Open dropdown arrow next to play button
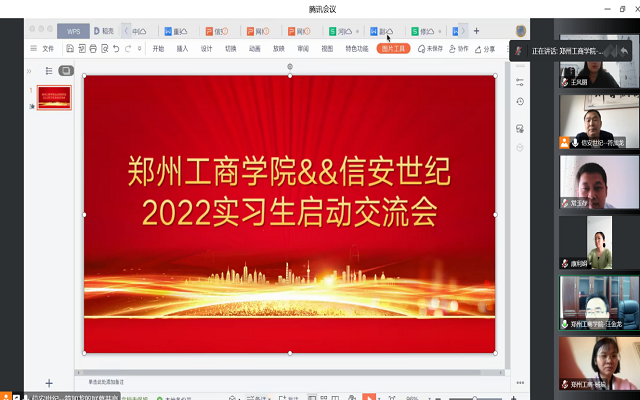This screenshot has width=640, height=400. click(380, 398)
